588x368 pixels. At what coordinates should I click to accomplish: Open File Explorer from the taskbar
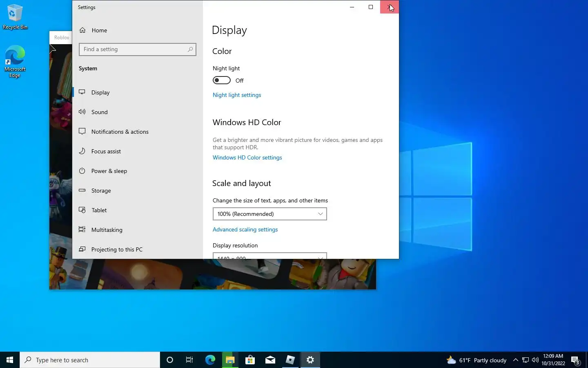point(230,360)
